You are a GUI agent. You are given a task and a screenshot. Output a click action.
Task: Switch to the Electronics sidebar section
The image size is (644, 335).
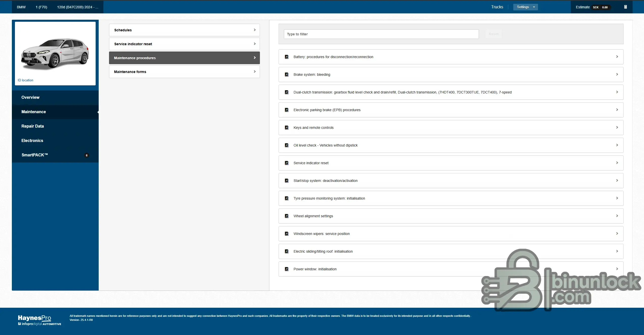32,140
